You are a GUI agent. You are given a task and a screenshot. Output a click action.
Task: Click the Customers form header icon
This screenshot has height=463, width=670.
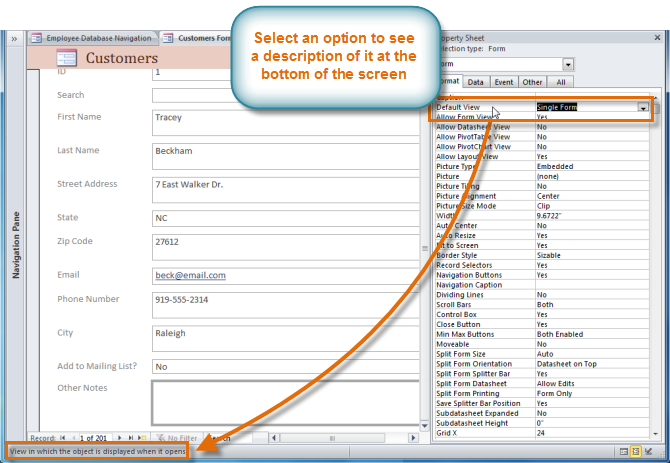(x=67, y=58)
